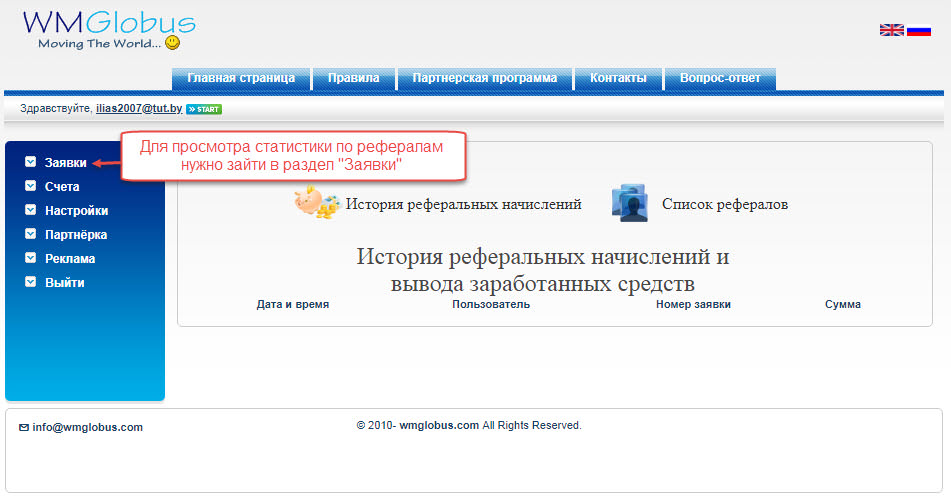Open Список рефералов link
The width and height of the screenshot is (951, 499).
(x=724, y=204)
